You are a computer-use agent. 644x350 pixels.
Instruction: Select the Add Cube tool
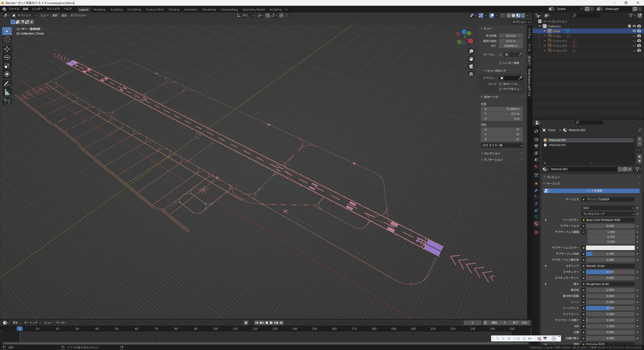pos(7,102)
